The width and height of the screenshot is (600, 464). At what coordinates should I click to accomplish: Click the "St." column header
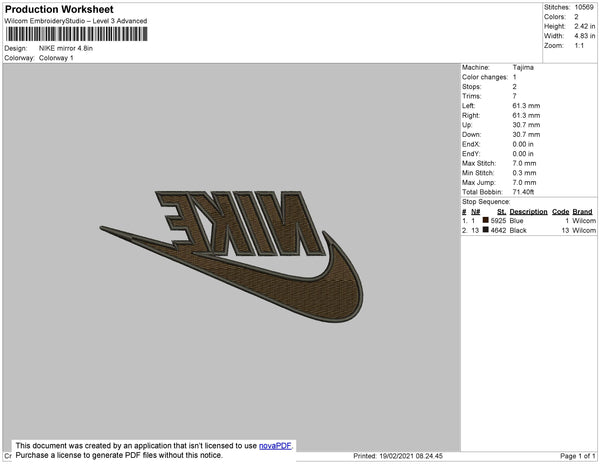pos(501,212)
